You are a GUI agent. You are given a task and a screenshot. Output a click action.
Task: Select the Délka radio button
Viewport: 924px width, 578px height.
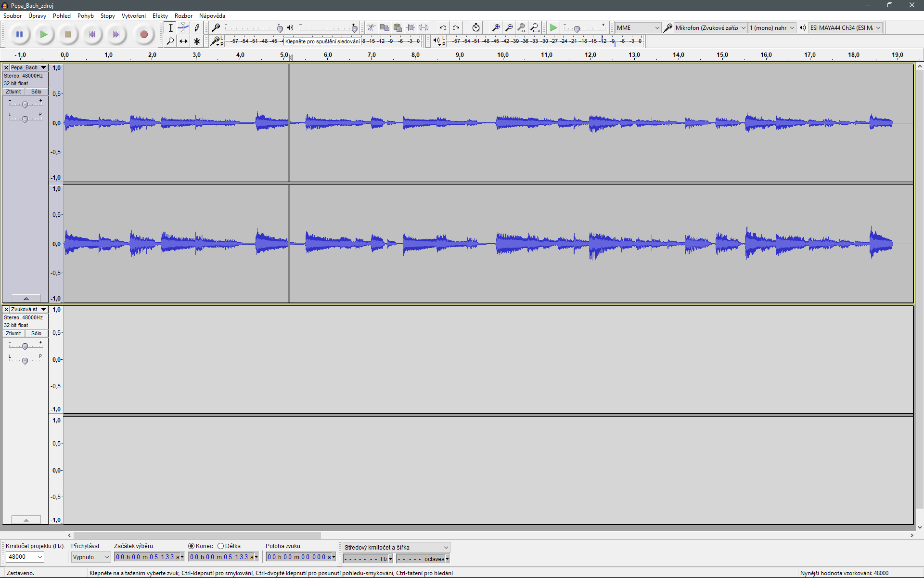tap(220, 546)
